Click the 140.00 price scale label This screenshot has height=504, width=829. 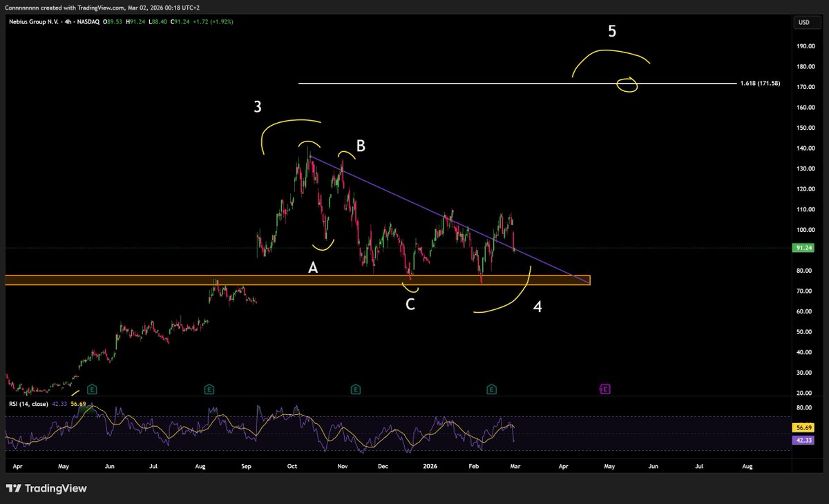pos(805,148)
